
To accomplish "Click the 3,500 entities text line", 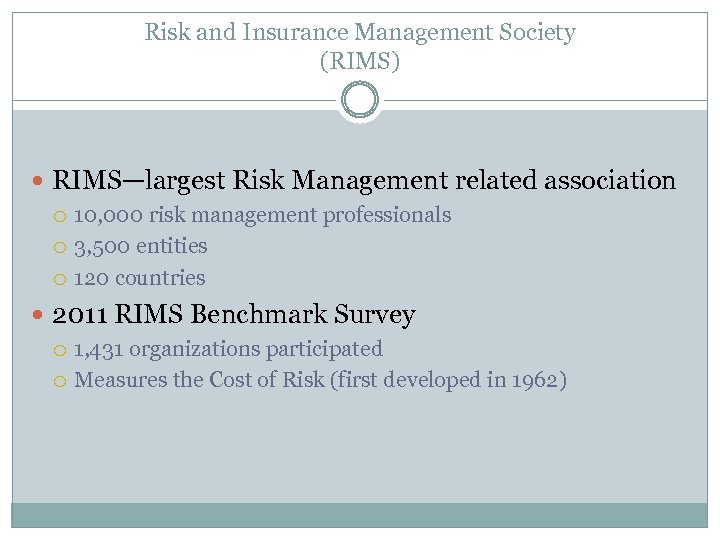I will click(141, 246).
